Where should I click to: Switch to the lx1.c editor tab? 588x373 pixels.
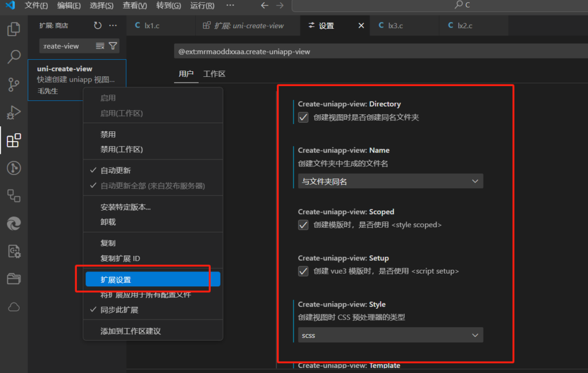pos(161,25)
